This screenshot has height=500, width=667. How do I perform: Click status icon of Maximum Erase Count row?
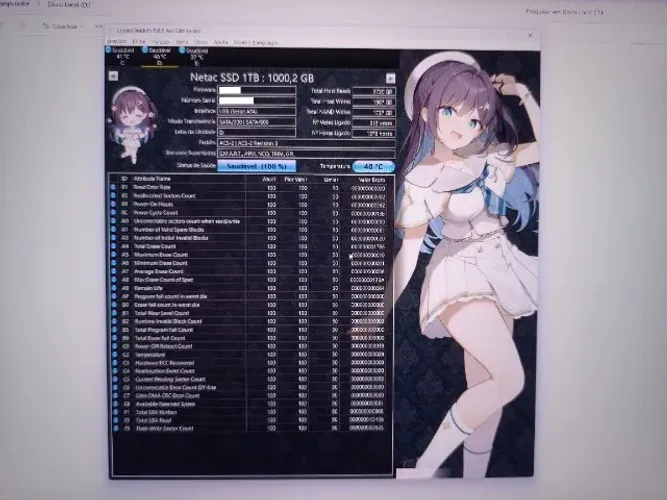(x=114, y=255)
